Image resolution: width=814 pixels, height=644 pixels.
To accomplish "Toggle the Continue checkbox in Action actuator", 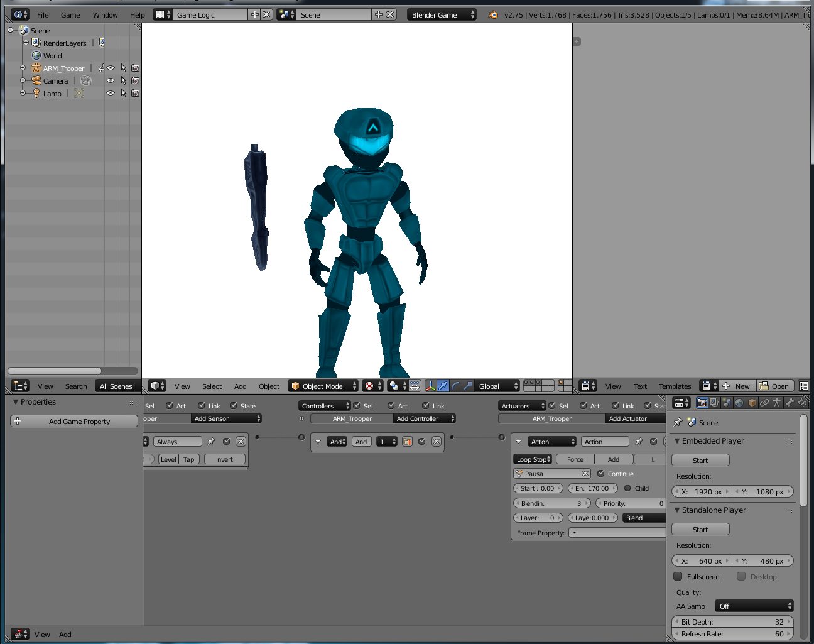I will 601,474.
